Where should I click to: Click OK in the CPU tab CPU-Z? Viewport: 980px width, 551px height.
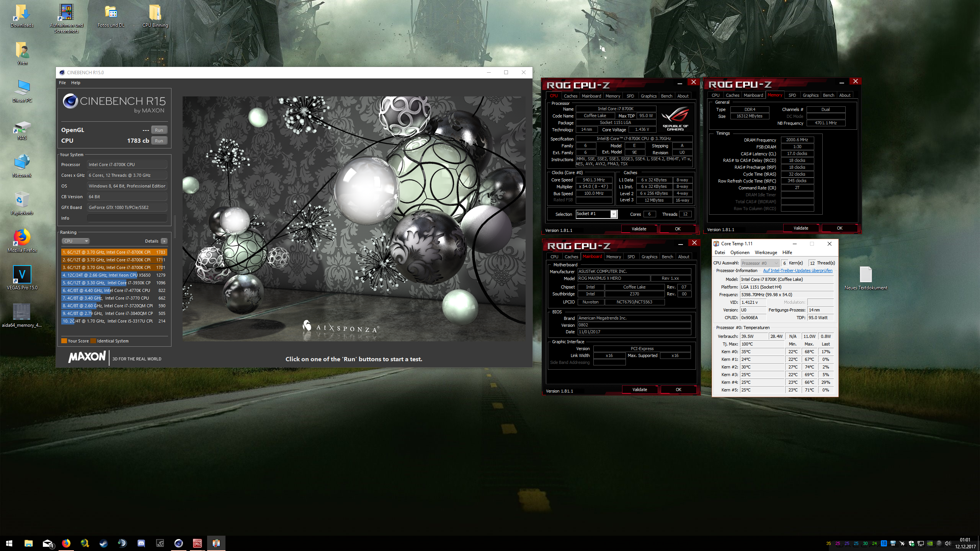[678, 229]
